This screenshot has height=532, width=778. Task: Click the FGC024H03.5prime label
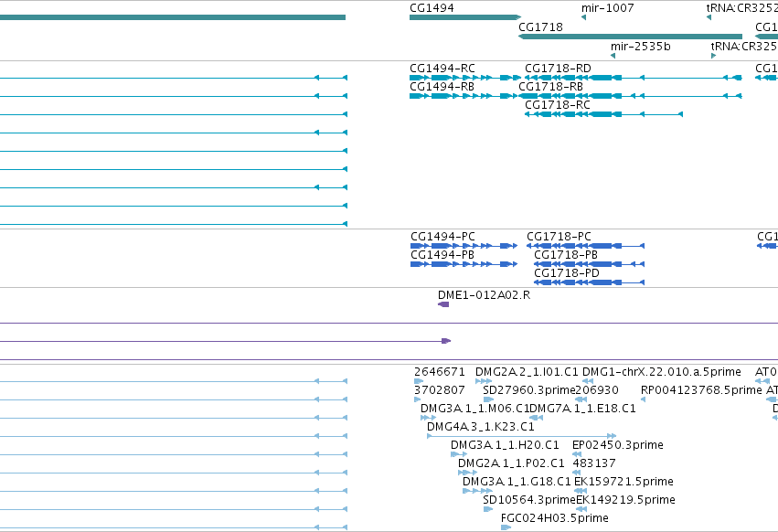[555, 518]
